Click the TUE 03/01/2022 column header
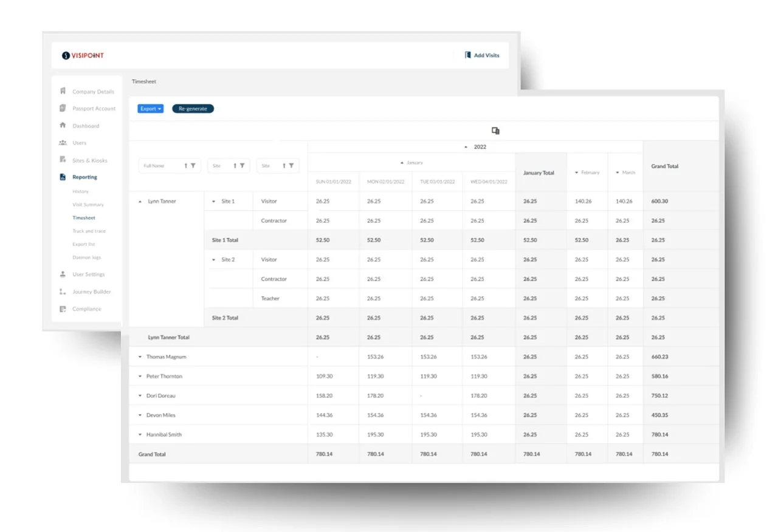 [x=437, y=182]
